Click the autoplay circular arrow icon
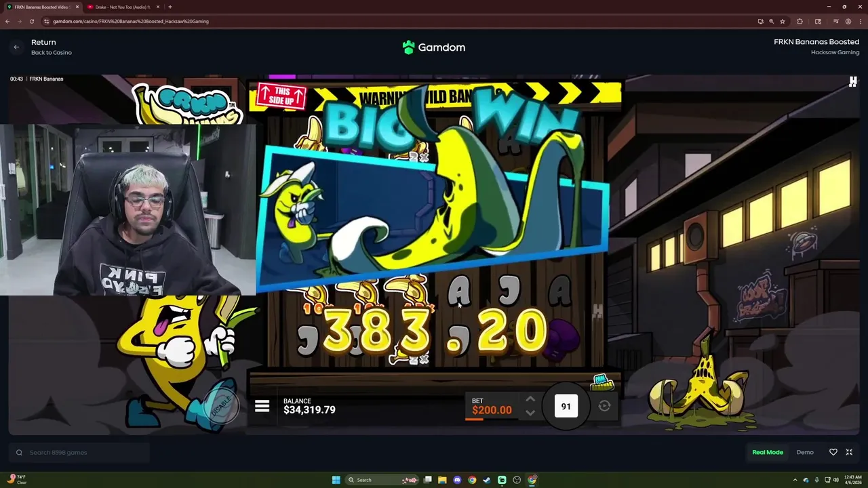 604,406
